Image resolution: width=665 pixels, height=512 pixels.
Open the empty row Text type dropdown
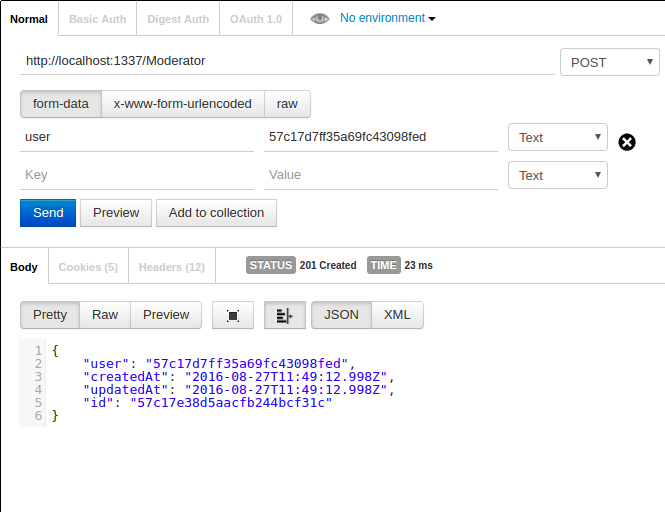click(x=557, y=175)
